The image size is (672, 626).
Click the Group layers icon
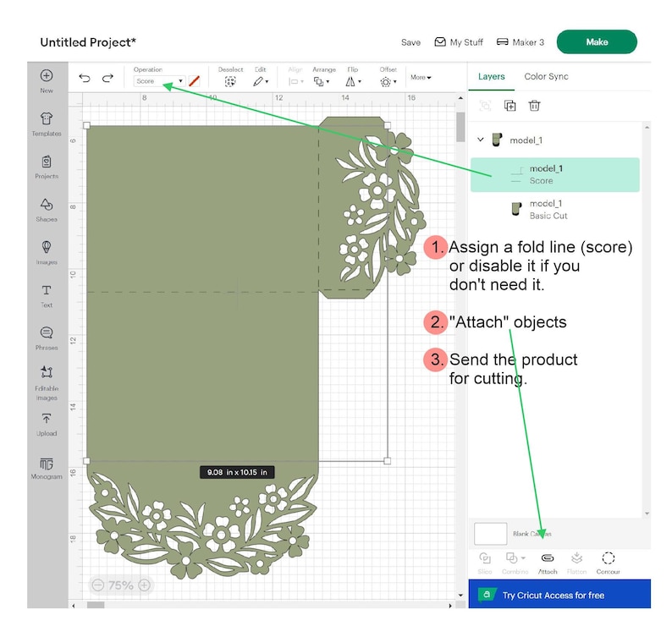point(485,106)
